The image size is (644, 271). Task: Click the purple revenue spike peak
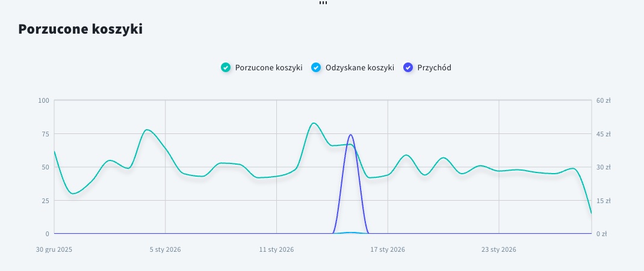tap(351, 135)
